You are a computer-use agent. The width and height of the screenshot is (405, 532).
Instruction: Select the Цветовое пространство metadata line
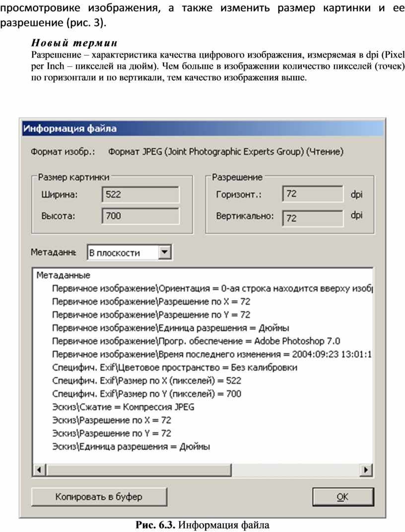[x=174, y=368]
